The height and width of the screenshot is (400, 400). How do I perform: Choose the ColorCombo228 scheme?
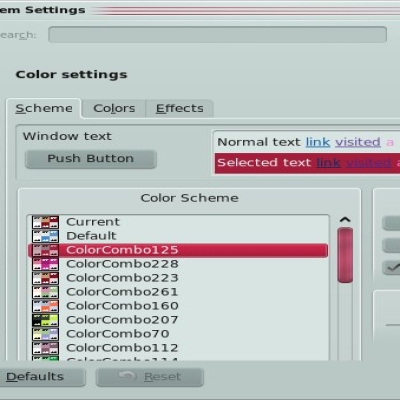[178, 264]
